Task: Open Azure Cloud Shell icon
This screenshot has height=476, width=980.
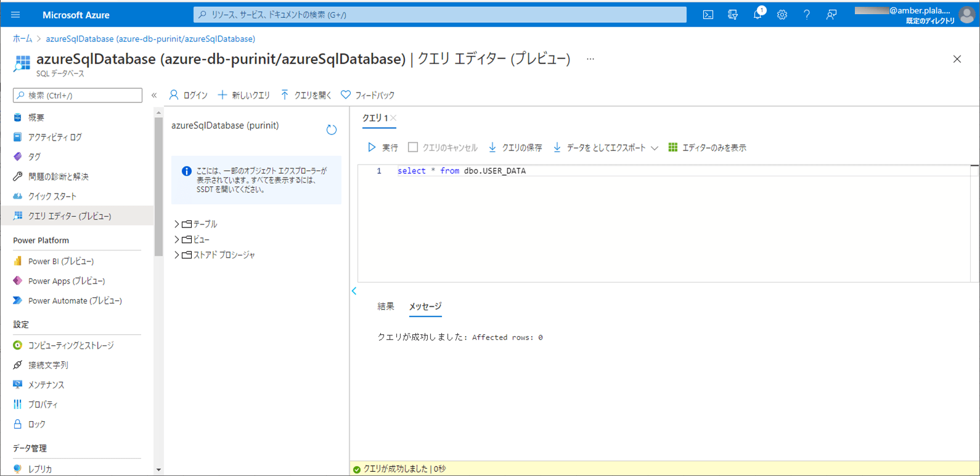Action: coord(708,15)
